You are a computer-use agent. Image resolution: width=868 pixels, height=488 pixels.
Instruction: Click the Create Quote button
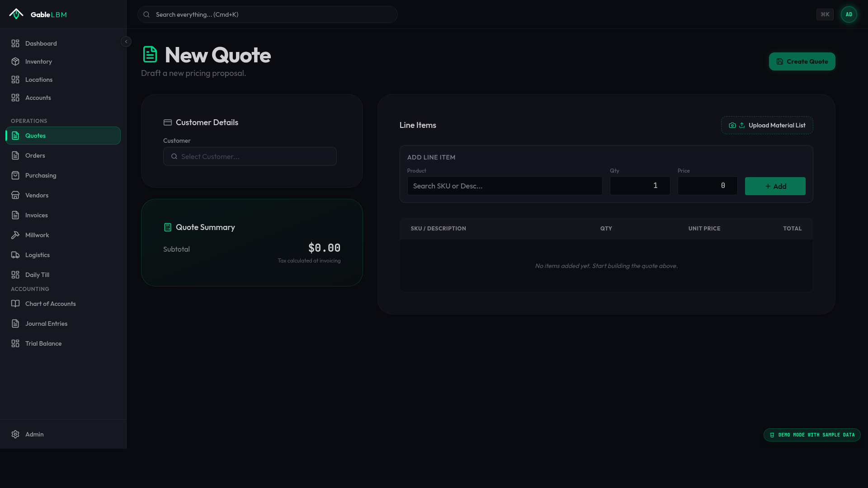[802, 61]
